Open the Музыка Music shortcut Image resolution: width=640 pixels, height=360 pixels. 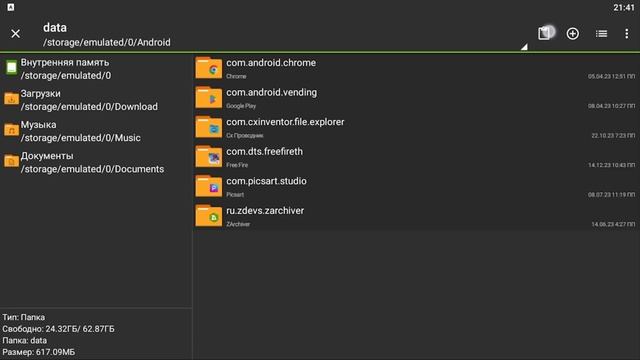pos(96,131)
